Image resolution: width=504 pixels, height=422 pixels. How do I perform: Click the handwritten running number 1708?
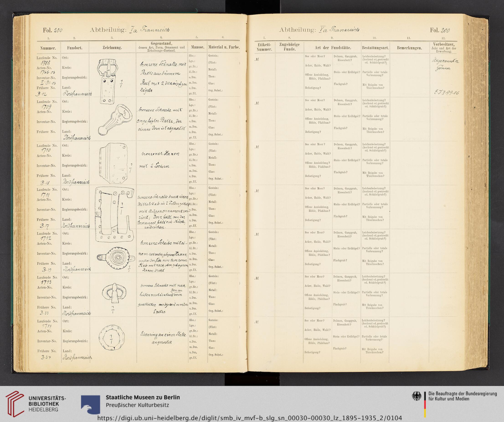(x=45, y=63)
